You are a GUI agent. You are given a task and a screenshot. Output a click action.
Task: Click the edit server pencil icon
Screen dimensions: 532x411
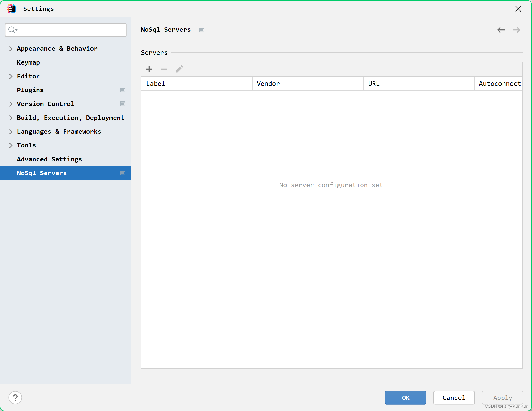(x=179, y=69)
